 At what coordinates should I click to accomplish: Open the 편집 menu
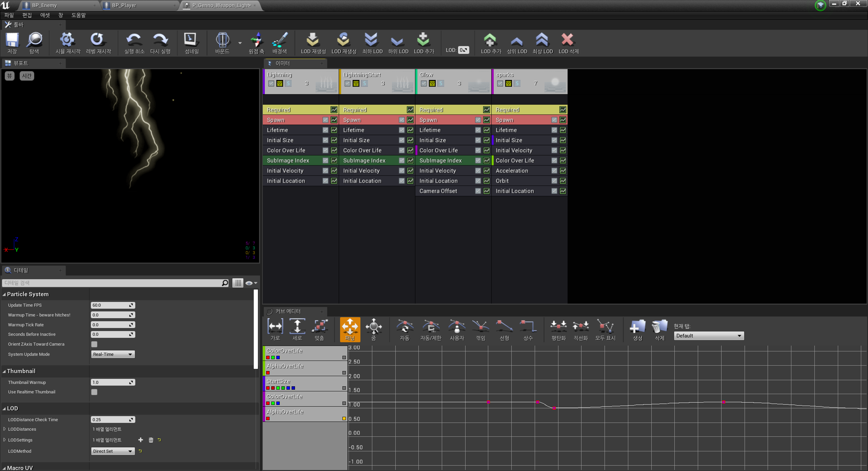(x=27, y=15)
